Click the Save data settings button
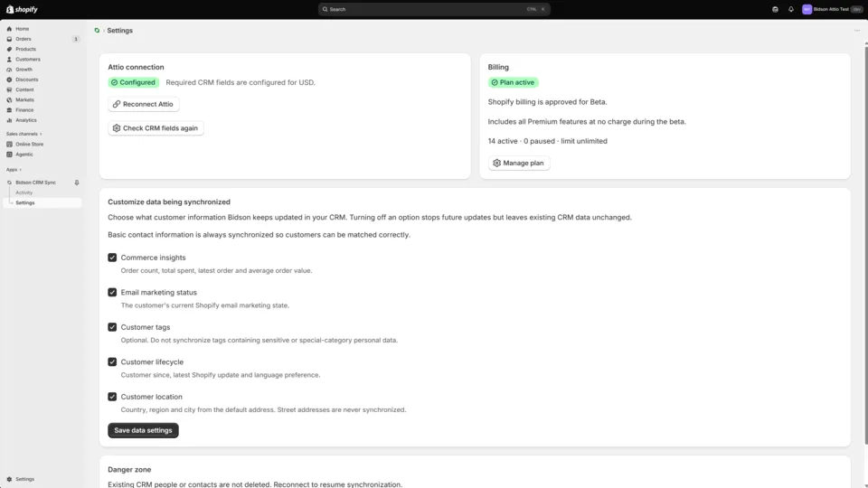This screenshot has width=868, height=488. tap(143, 430)
